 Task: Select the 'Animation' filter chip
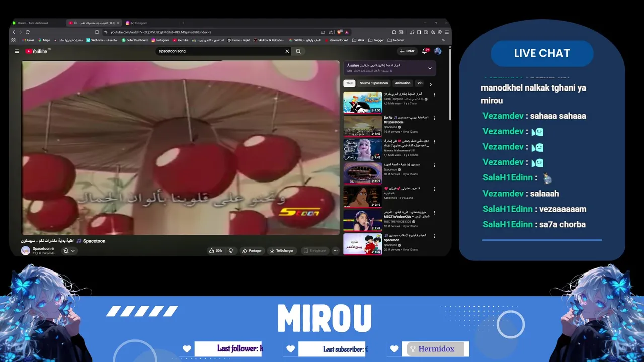coord(403,83)
